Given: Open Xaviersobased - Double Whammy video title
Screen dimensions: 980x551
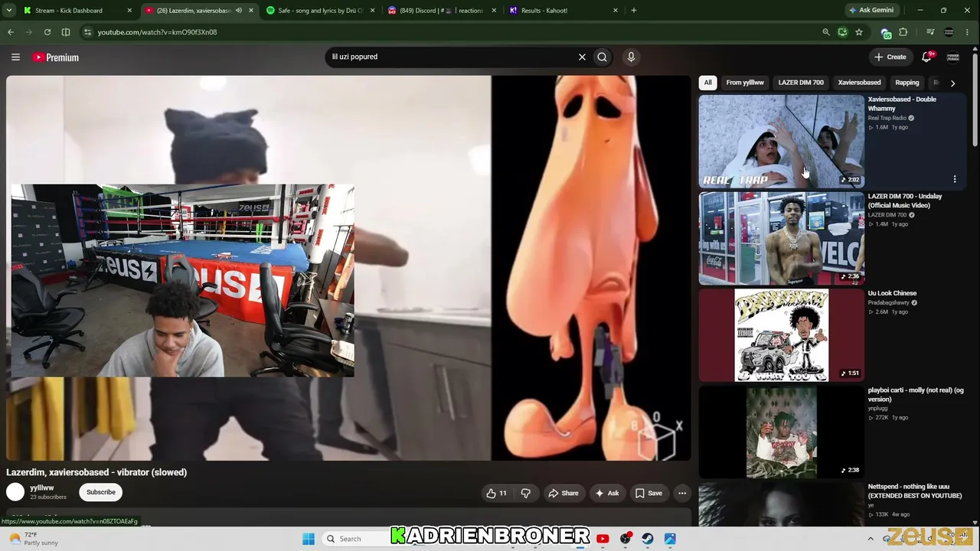Looking at the screenshot, I should point(902,104).
